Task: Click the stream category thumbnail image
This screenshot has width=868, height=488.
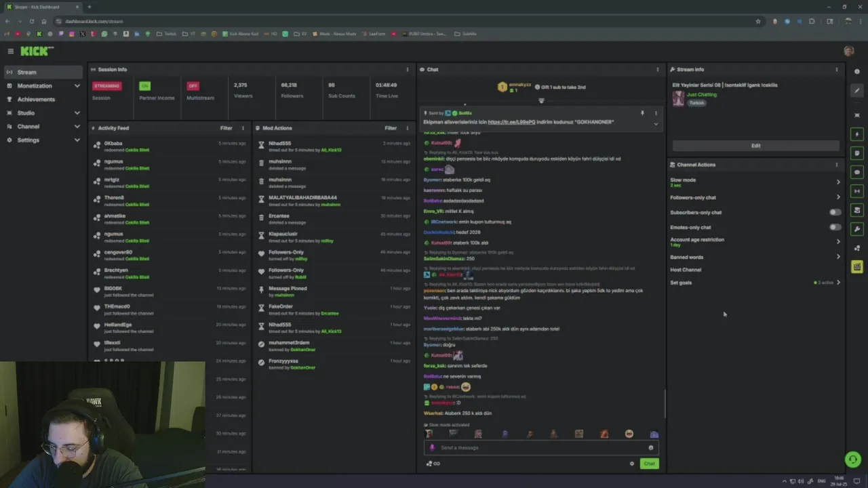Action: point(678,98)
